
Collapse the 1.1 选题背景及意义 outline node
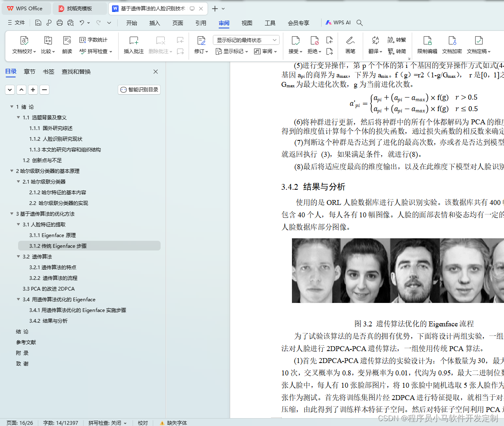pyautogui.click(x=18, y=117)
